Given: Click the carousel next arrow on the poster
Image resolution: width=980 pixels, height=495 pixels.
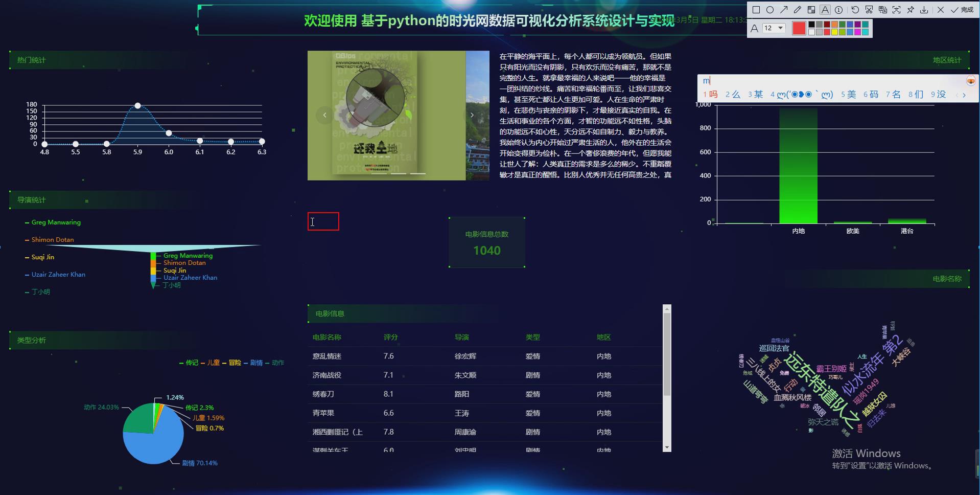Looking at the screenshot, I should click(x=472, y=116).
